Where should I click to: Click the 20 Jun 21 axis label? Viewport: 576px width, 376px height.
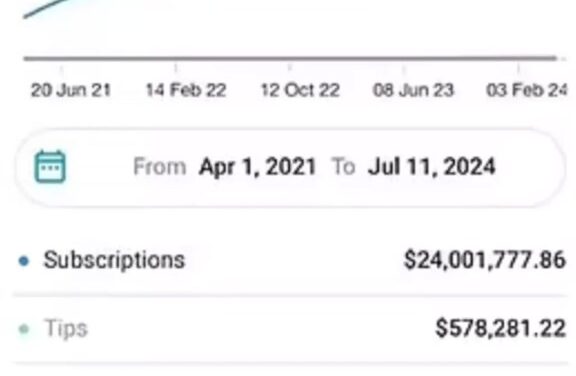click(x=71, y=90)
